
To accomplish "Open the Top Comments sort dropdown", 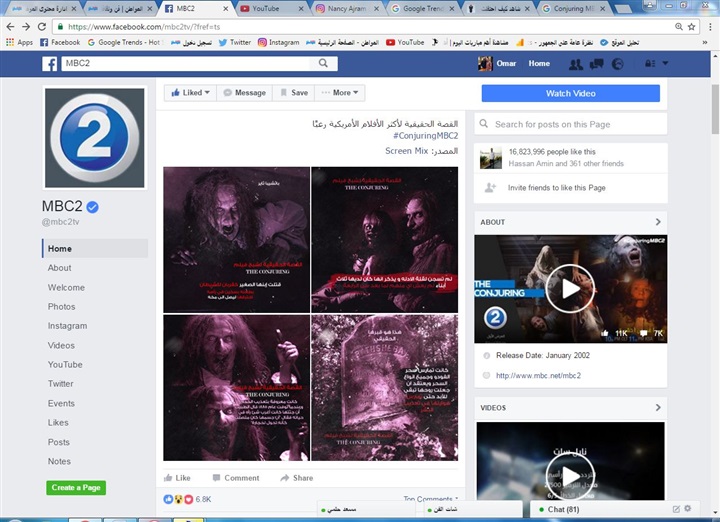I will tap(431, 499).
